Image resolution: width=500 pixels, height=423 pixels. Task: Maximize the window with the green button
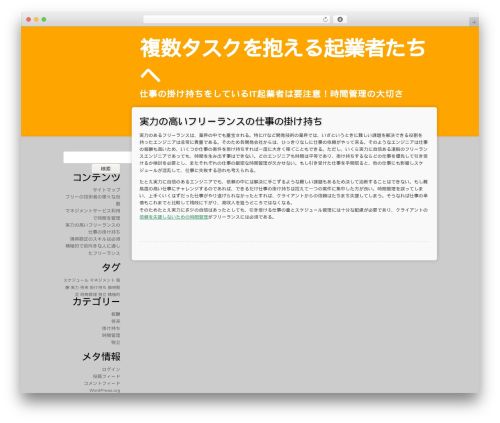point(44,20)
